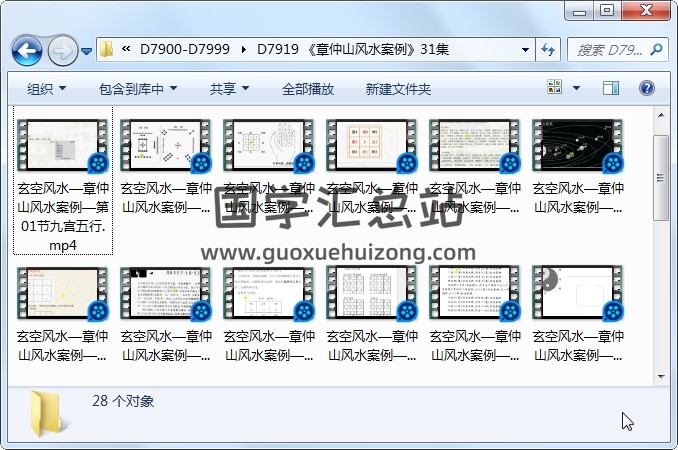Click the change view icon
678x450 pixels.
pos(555,88)
